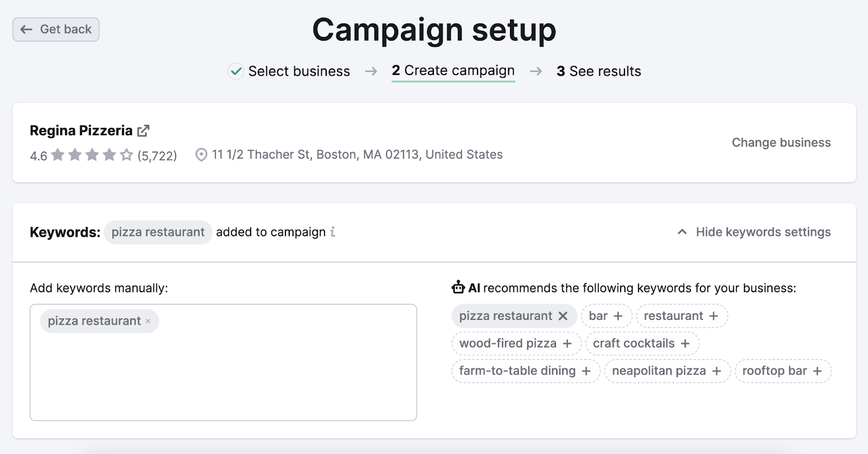Click the back arrow inside Get back
The width and height of the screenshot is (868, 454).
25,29
